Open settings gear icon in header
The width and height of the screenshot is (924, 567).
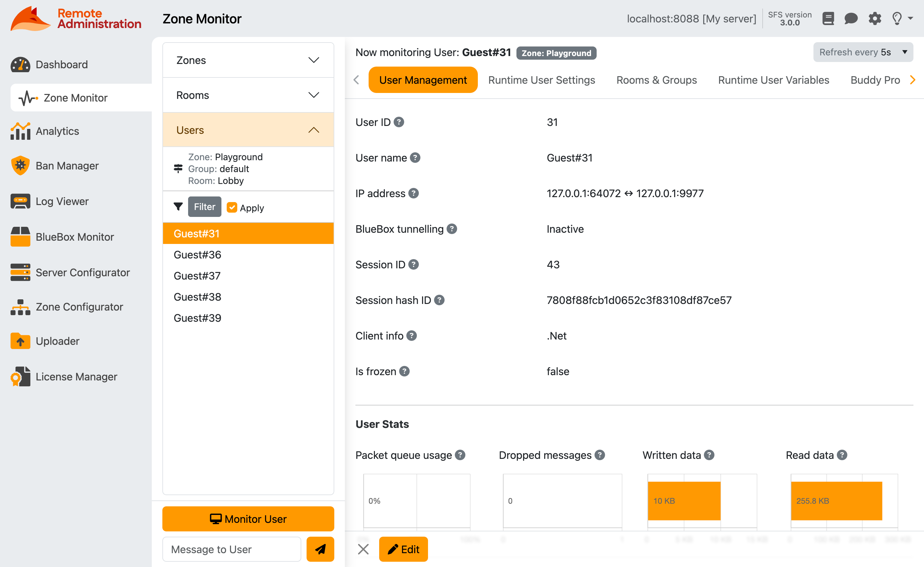874,18
